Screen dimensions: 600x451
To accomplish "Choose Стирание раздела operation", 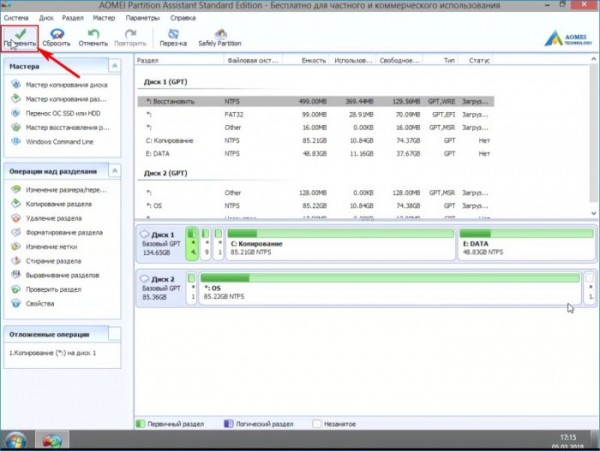I will point(53,261).
